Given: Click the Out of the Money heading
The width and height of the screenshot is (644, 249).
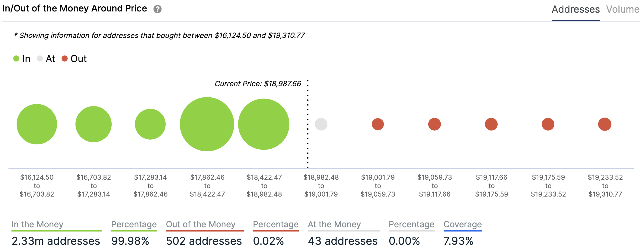Looking at the screenshot, I should (x=201, y=224).
